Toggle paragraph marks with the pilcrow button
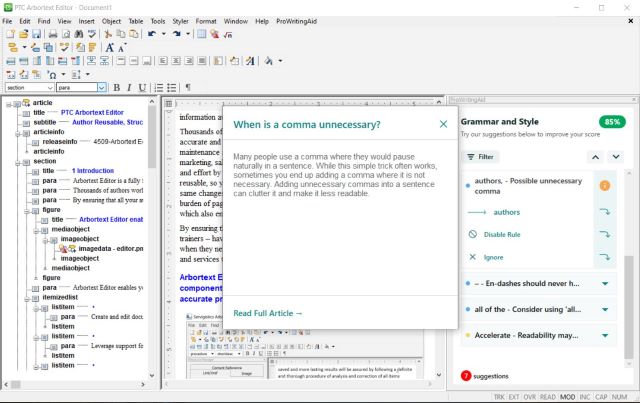Viewport: 640px width, 403px height. click(188, 87)
